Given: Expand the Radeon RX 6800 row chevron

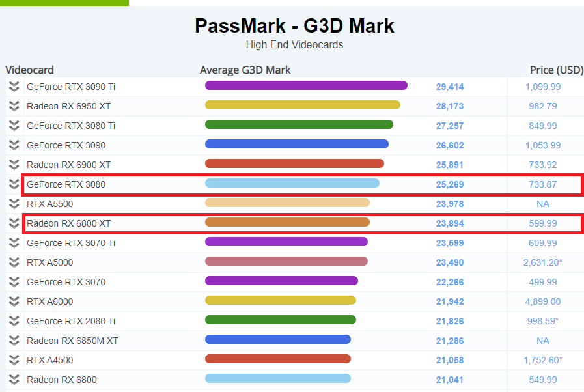Looking at the screenshot, I should point(14,380).
